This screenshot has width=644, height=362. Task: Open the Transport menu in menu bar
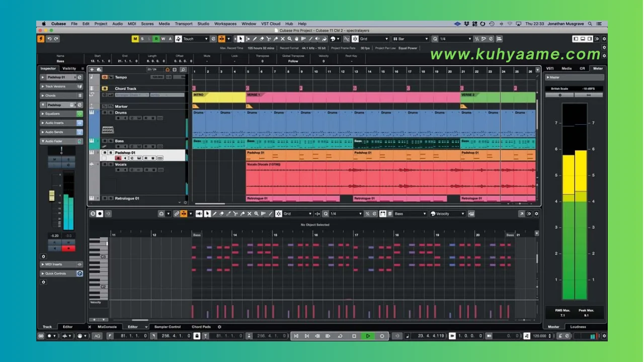(183, 24)
